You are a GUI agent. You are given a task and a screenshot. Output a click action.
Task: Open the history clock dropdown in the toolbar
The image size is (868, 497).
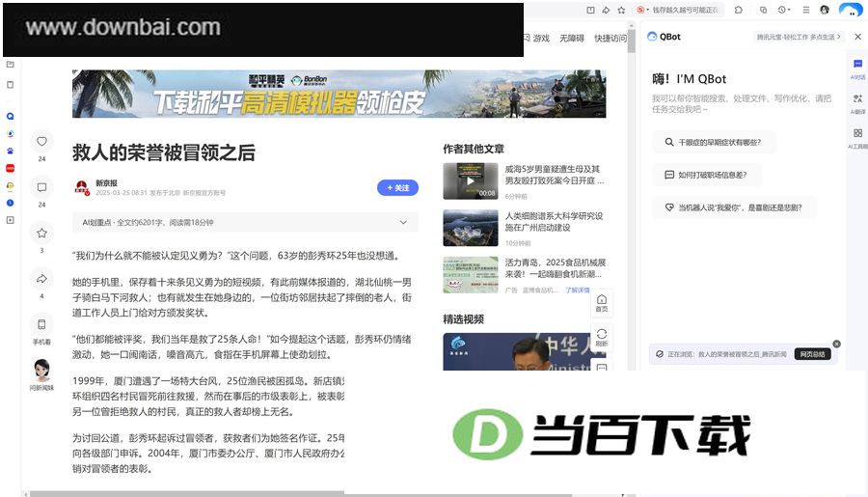click(x=784, y=10)
